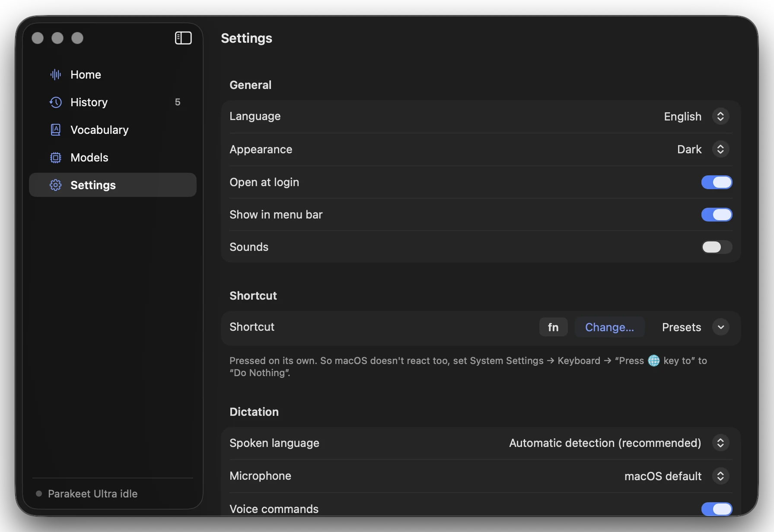Click the Settings gear icon
The width and height of the screenshot is (774, 532).
point(56,185)
